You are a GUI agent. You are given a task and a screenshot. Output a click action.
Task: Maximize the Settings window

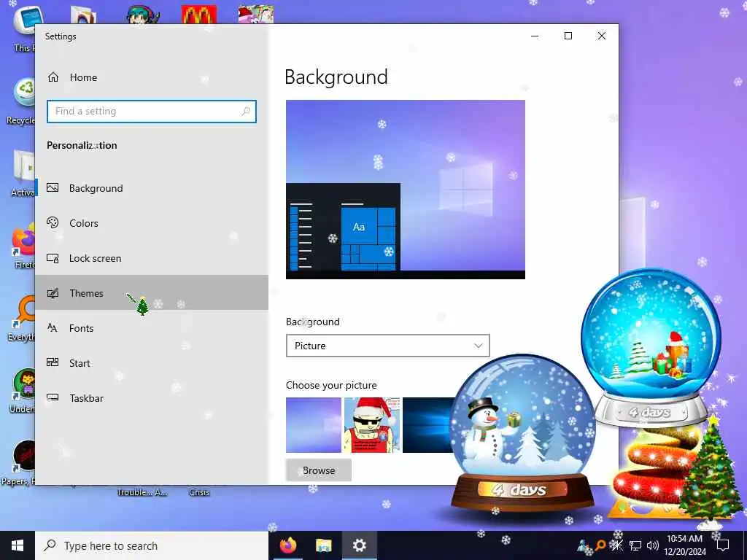click(x=568, y=36)
